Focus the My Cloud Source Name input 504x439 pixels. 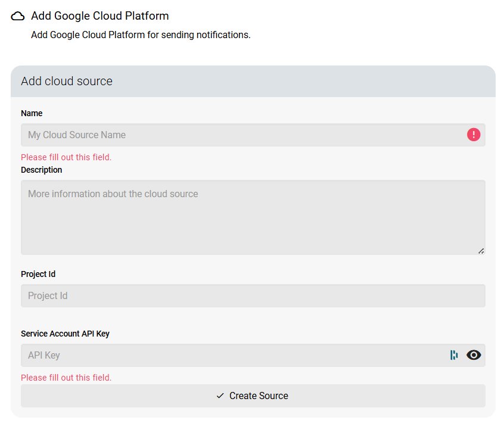[238, 135]
